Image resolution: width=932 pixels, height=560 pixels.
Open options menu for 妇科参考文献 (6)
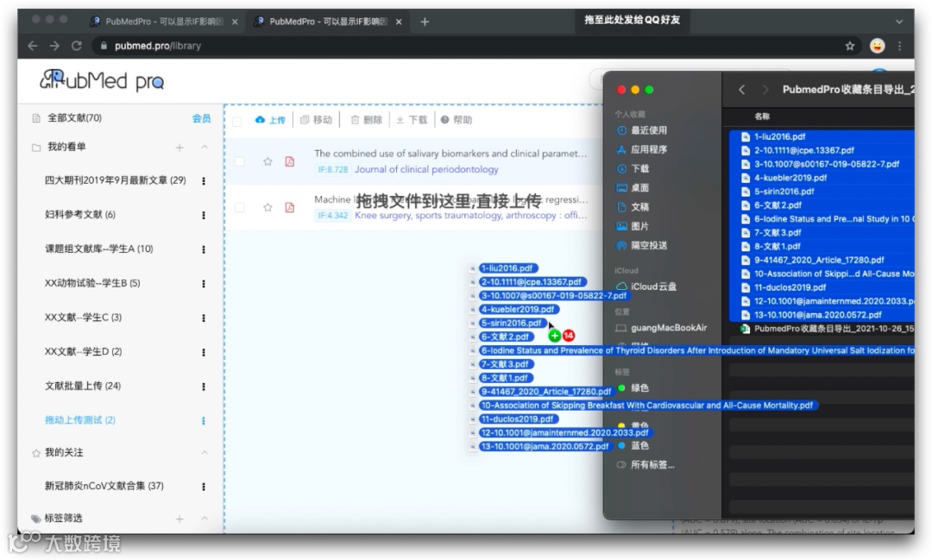coord(204,215)
